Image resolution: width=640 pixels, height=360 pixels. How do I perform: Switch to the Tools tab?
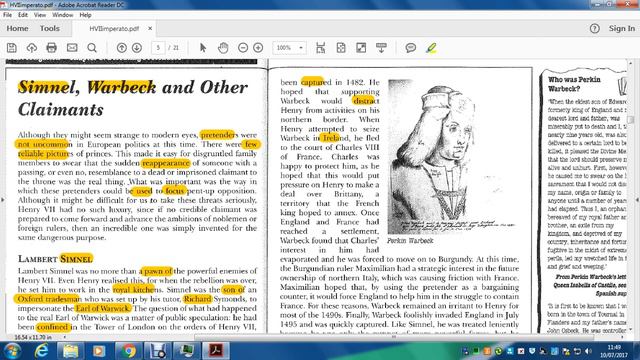(x=49, y=28)
